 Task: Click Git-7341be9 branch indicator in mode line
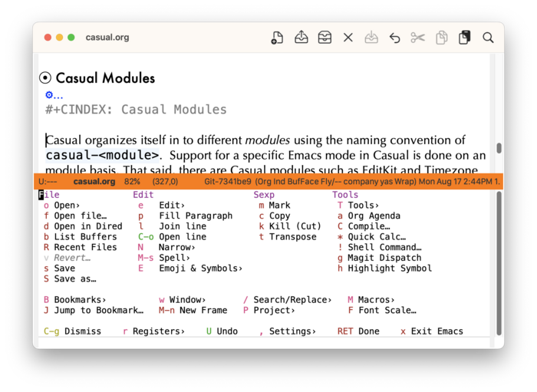click(x=227, y=182)
